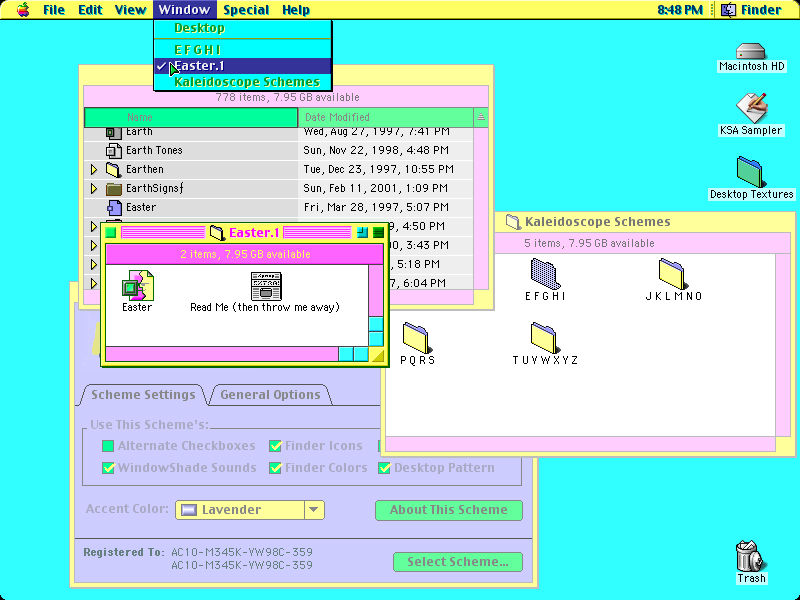The height and width of the screenshot is (600, 800).
Task: Click the Easter file icon in the list view
Action: pos(114,208)
